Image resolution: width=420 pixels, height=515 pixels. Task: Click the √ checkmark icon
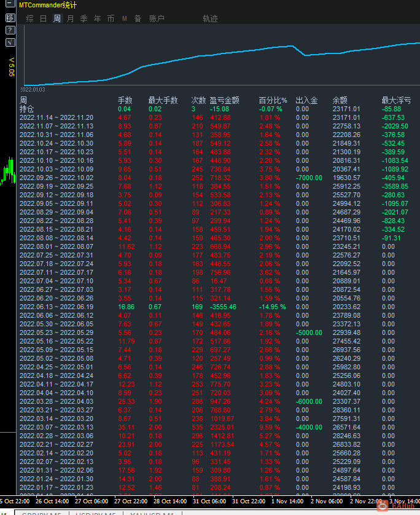(10, 42)
